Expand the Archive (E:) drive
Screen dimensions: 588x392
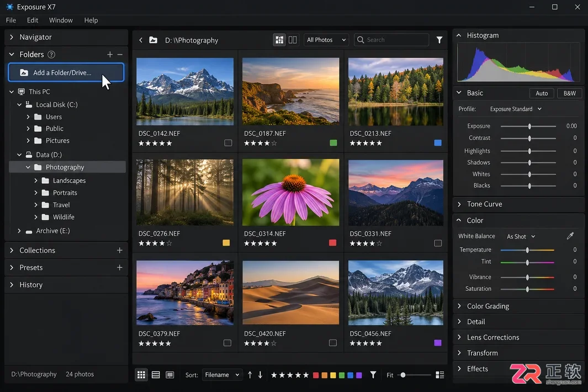tap(19, 231)
